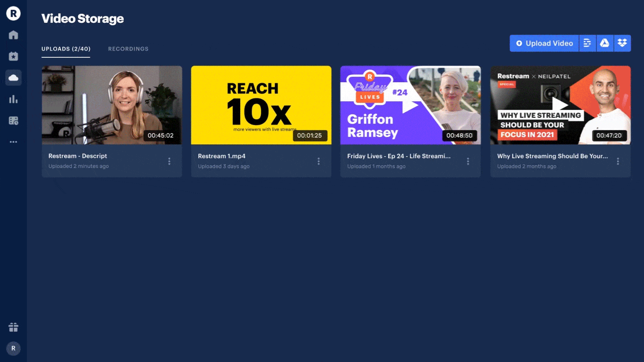Open the Reach 10x yellow thumbnail

click(261, 105)
